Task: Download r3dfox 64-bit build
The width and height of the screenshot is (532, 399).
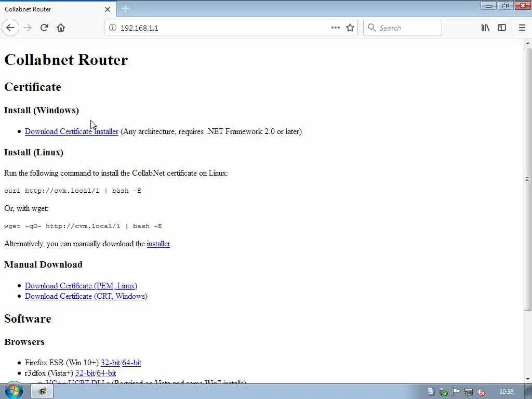Action: tap(106, 373)
